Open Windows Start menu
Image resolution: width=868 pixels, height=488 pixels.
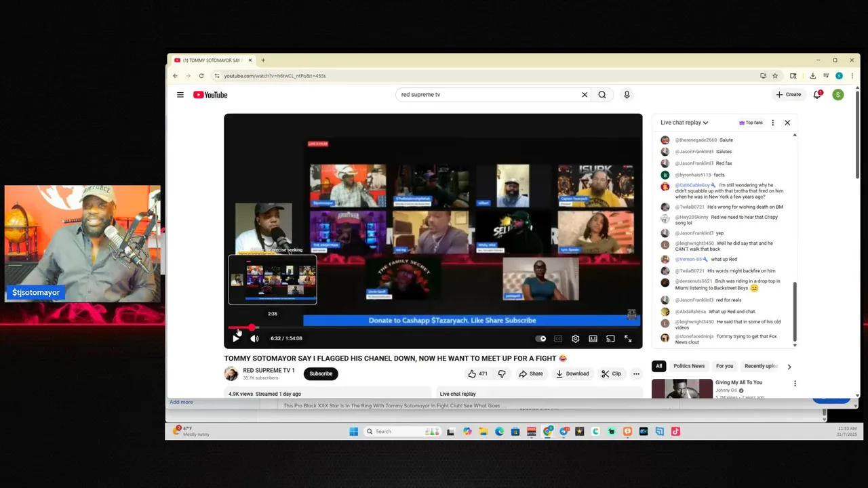point(353,431)
